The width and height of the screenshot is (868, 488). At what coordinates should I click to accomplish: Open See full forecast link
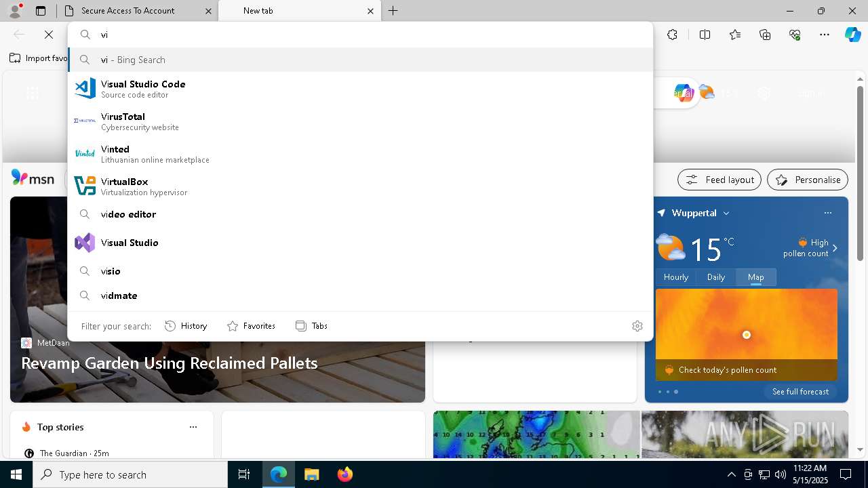click(x=800, y=392)
